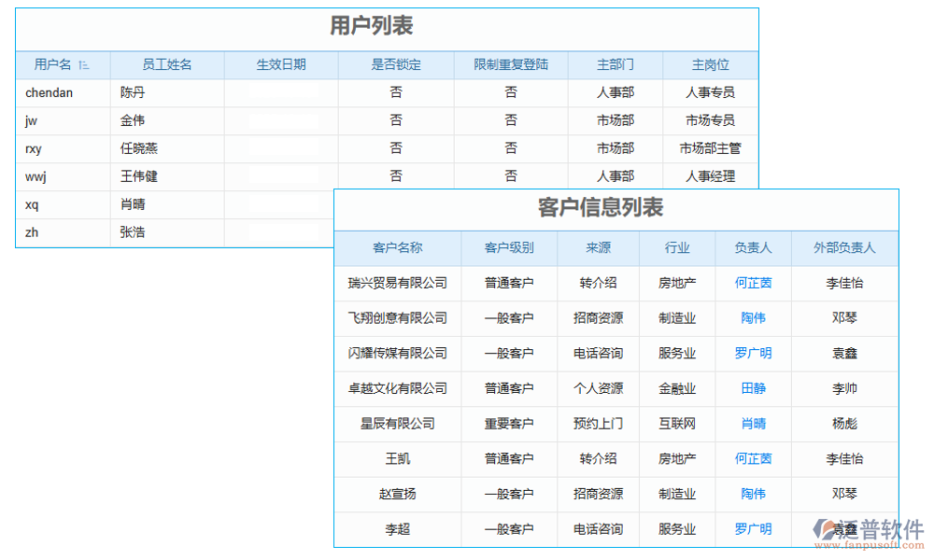
Task: Click 陶伟 in the 负责人 column
Action: [x=753, y=318]
